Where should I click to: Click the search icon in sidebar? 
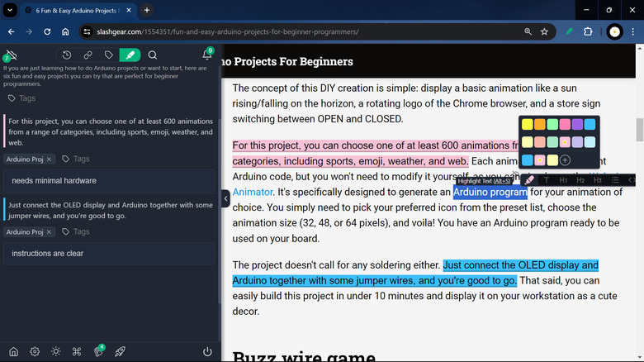pyautogui.click(x=153, y=55)
